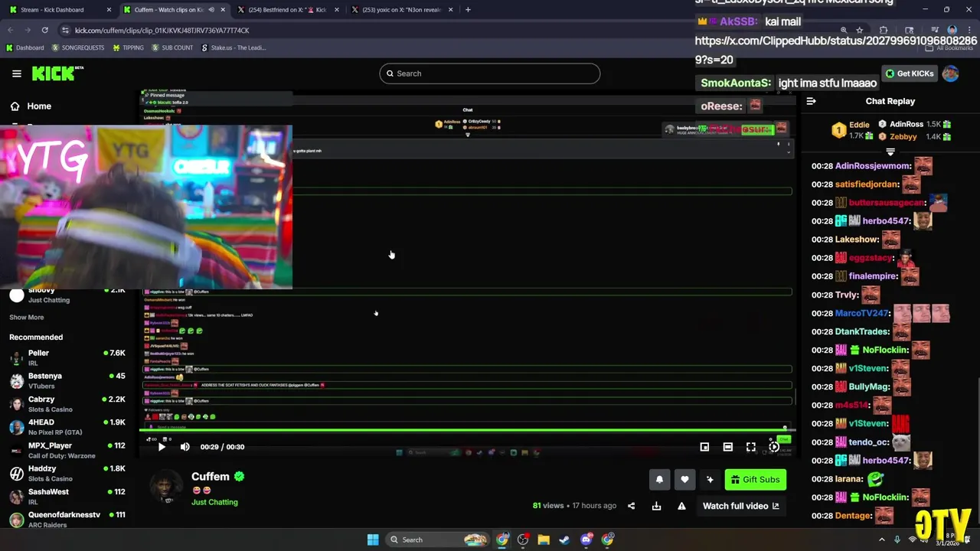Click the Just Chatting category link

pos(214,502)
